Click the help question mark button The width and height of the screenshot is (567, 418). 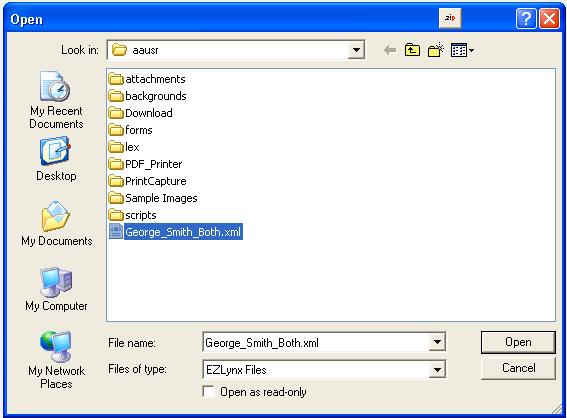[x=526, y=18]
